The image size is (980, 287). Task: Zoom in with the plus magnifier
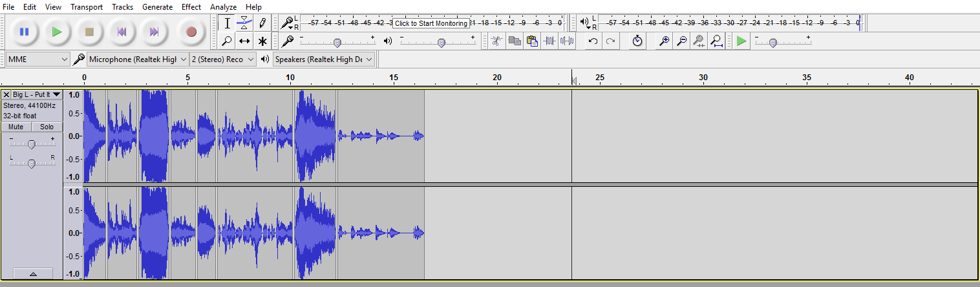(x=664, y=41)
